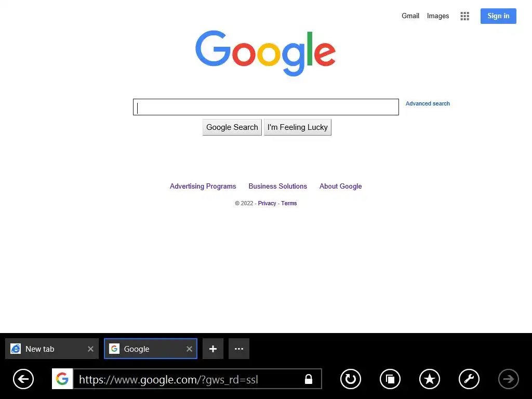Open the Images link

438,16
